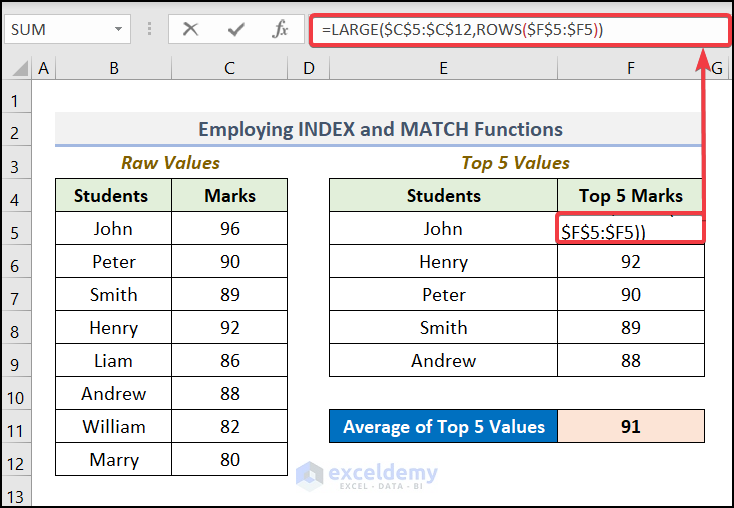The image size is (734, 508).
Task: Select column B header
Action: (113, 68)
